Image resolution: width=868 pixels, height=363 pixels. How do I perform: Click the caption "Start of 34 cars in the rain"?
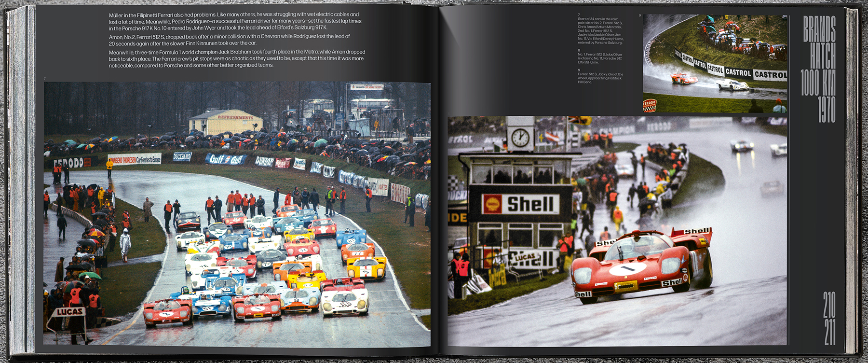[601, 31]
